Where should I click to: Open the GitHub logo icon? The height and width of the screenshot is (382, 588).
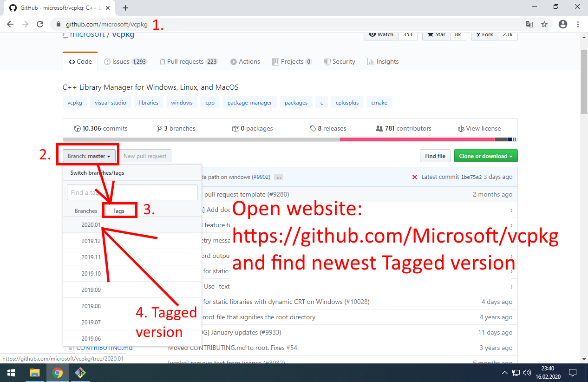pyautogui.click(x=13, y=8)
